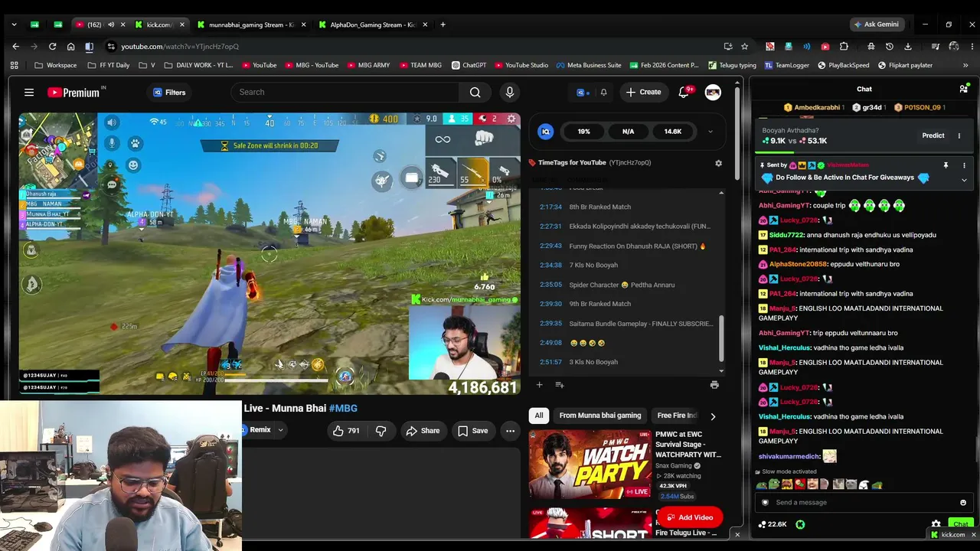This screenshot has width=980, height=551.
Task: Click the #MBG hashtag link
Action: [343, 409]
